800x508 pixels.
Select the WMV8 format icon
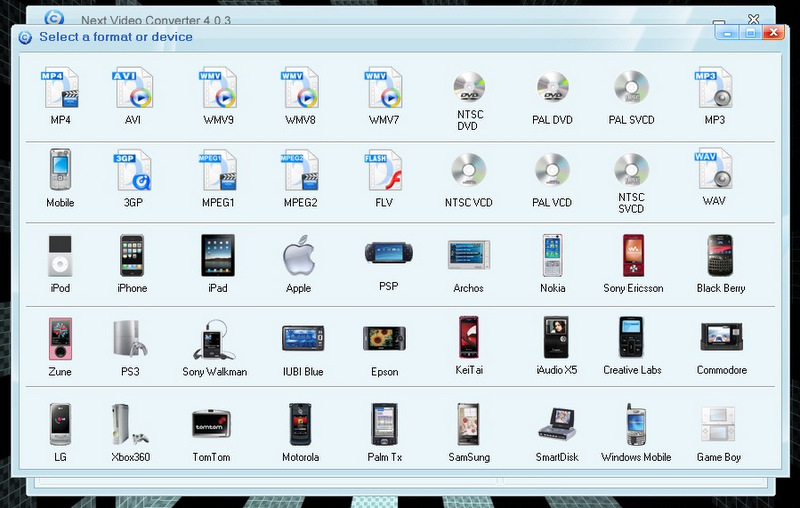coord(300,87)
